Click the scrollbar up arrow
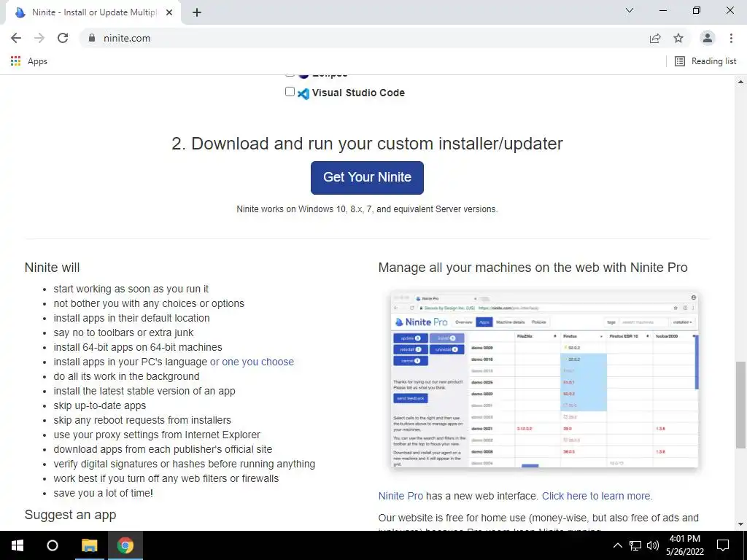The image size is (747, 560). pos(740,82)
